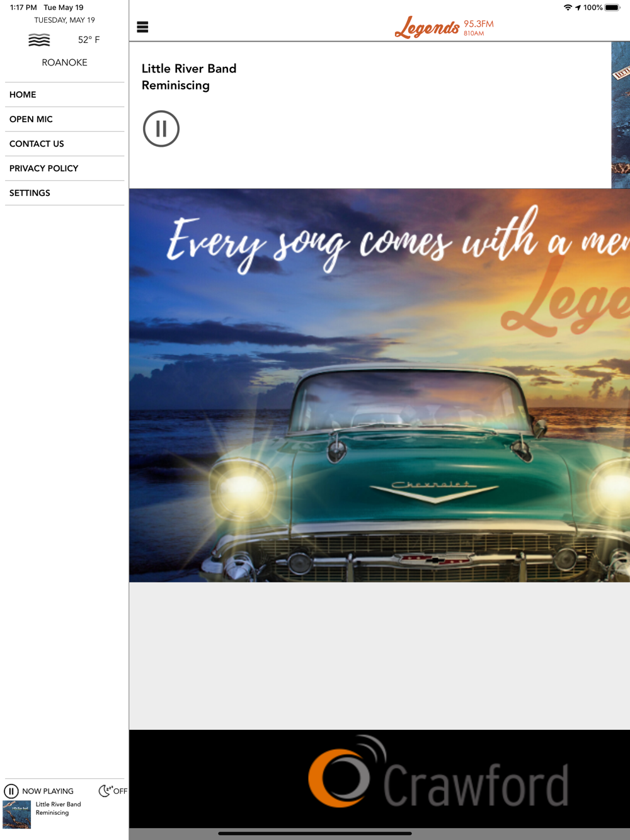The height and width of the screenshot is (840, 630).
Task: Tap the location arrow icon in the status bar
Action: [x=578, y=8]
